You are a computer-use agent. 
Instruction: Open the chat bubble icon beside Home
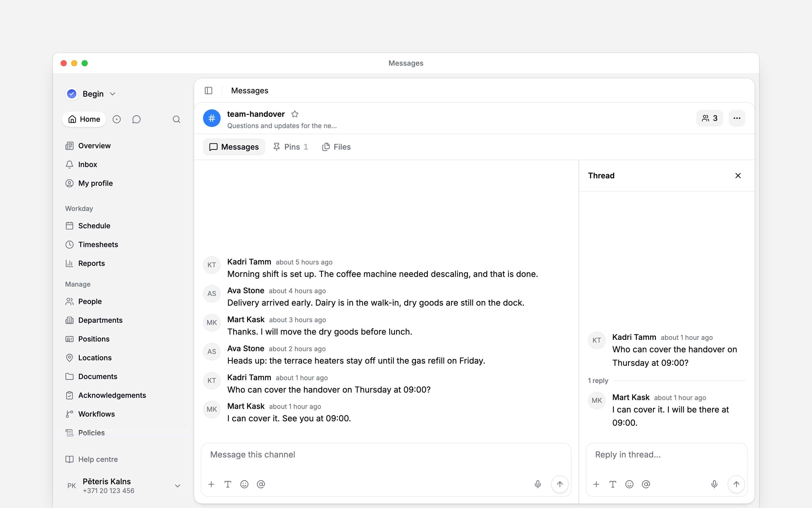(136, 119)
